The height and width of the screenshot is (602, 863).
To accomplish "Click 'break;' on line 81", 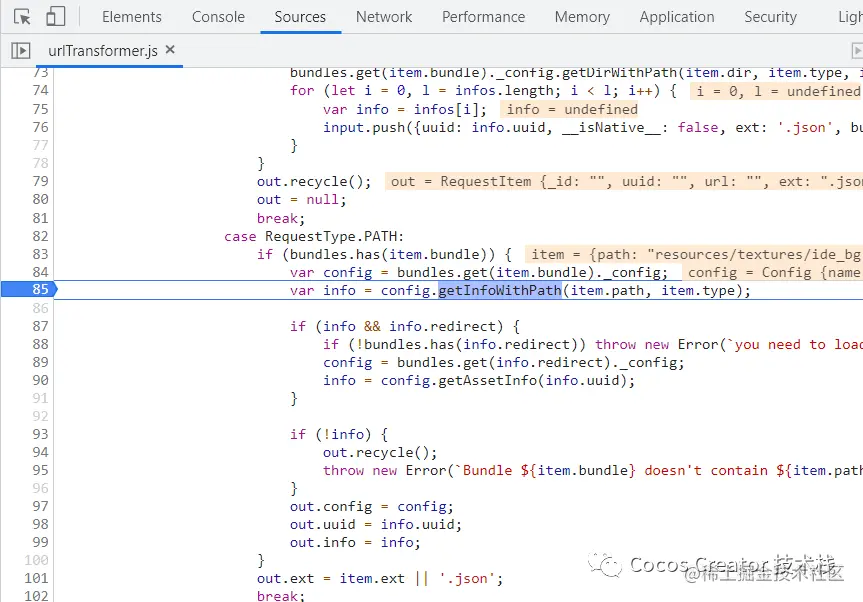I will click(x=281, y=218).
